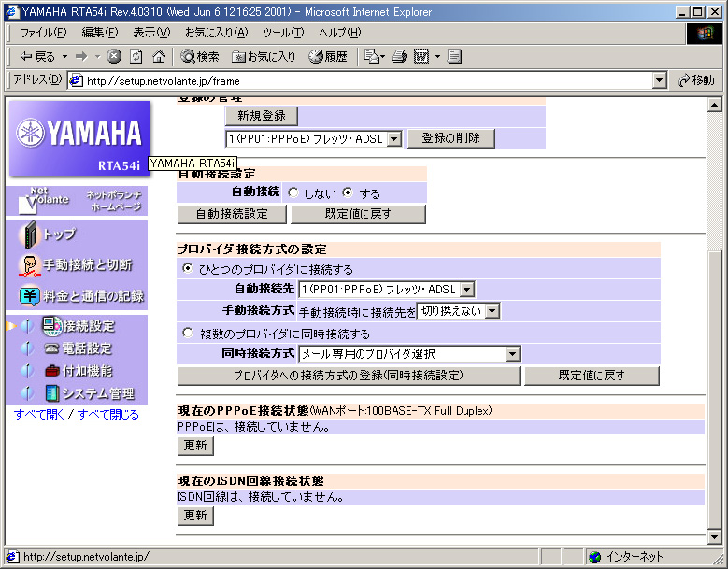Open the ツール(T) menu
728x569 pixels.
click(x=282, y=33)
